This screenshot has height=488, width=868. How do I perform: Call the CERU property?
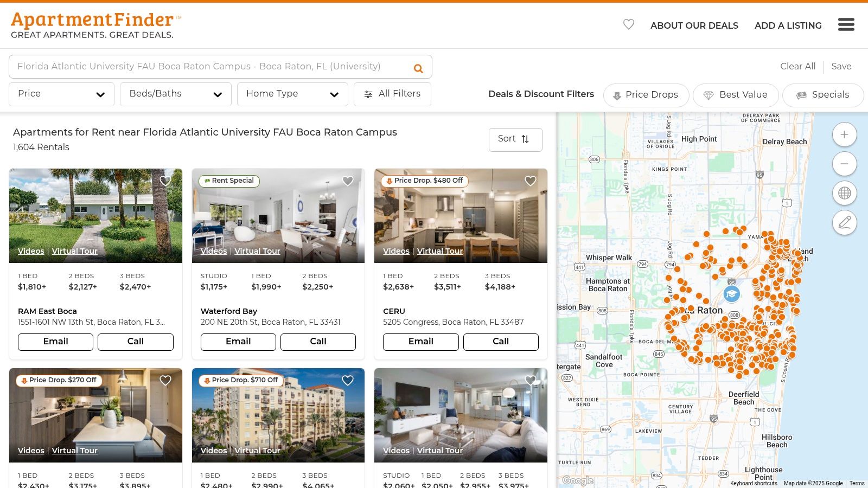tap(501, 342)
